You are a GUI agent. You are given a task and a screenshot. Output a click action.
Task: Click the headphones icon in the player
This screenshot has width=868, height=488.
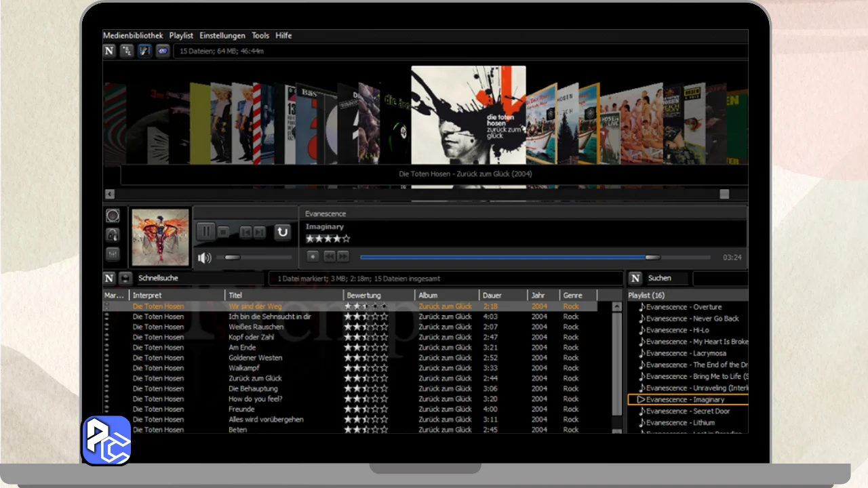(113, 235)
